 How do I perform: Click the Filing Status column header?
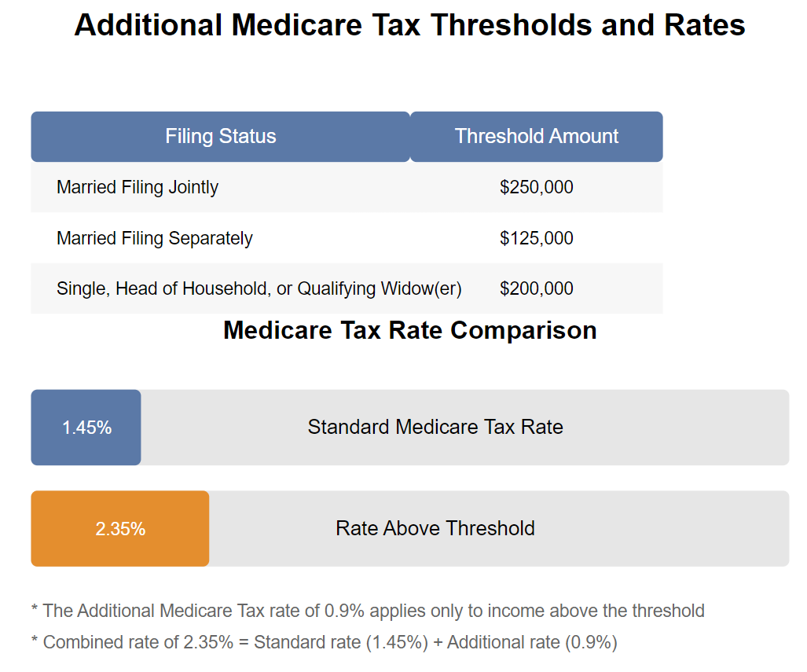coord(220,137)
